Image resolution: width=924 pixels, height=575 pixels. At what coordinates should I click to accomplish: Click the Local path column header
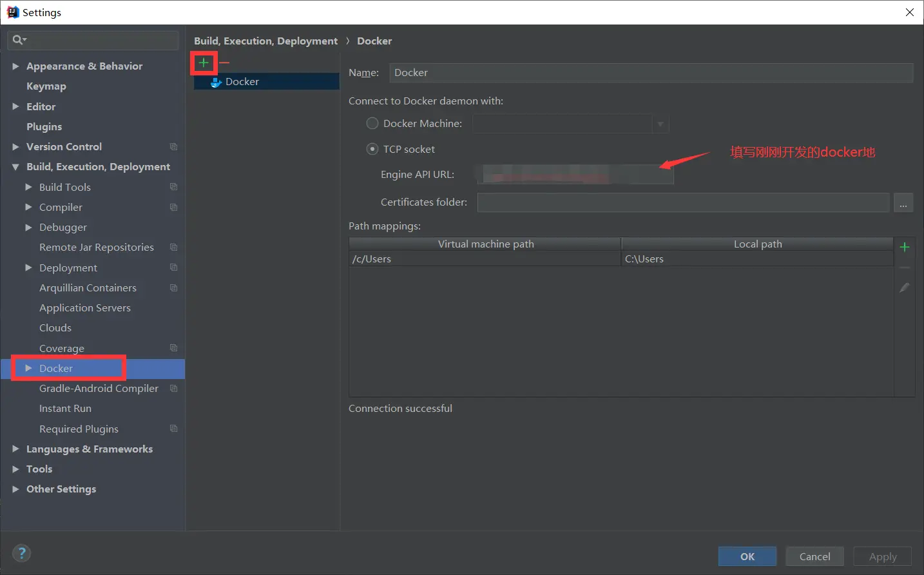click(x=758, y=244)
